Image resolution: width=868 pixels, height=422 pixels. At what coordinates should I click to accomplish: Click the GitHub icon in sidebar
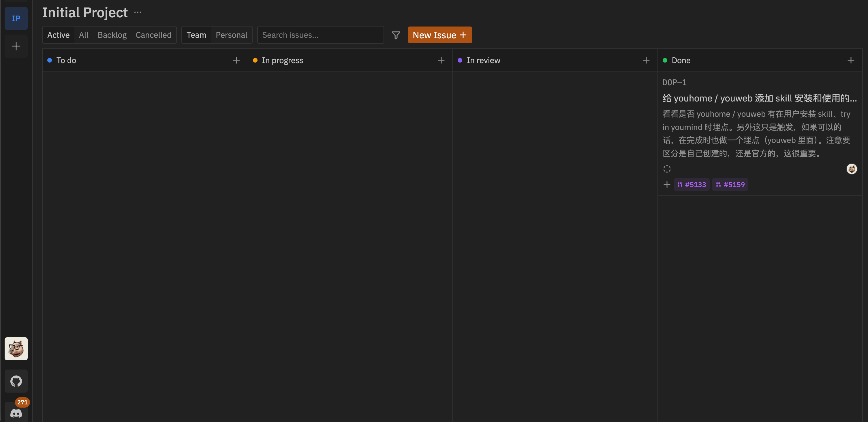(x=16, y=381)
